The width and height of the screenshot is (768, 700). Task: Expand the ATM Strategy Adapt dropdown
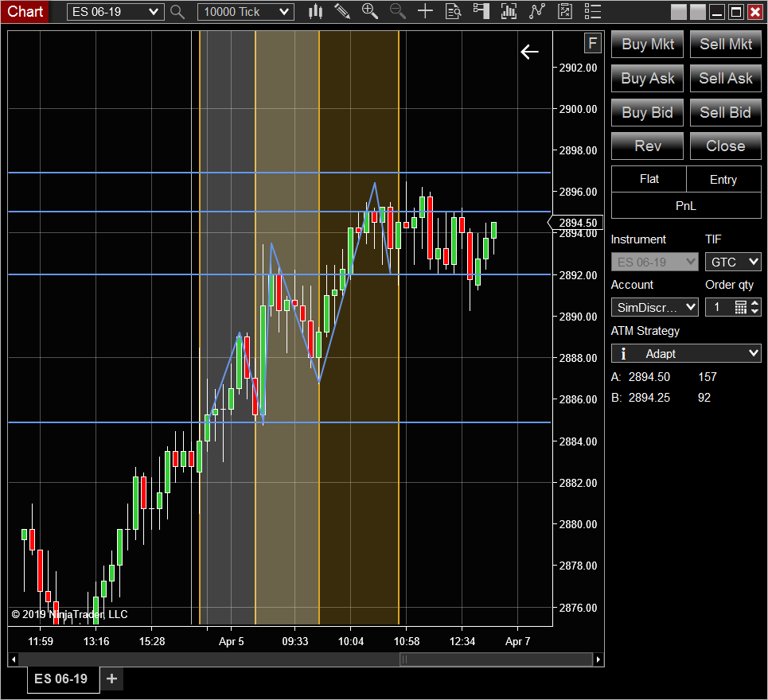click(686, 353)
